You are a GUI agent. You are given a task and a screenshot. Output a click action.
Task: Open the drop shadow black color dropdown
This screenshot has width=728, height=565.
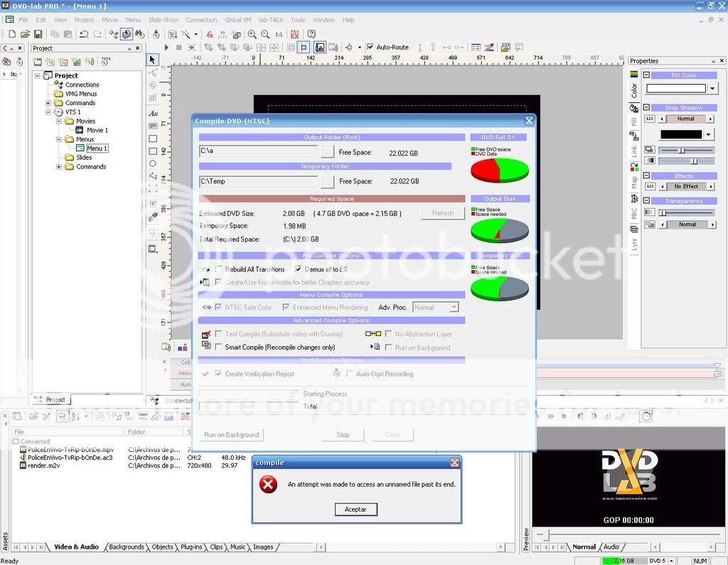click(708, 134)
